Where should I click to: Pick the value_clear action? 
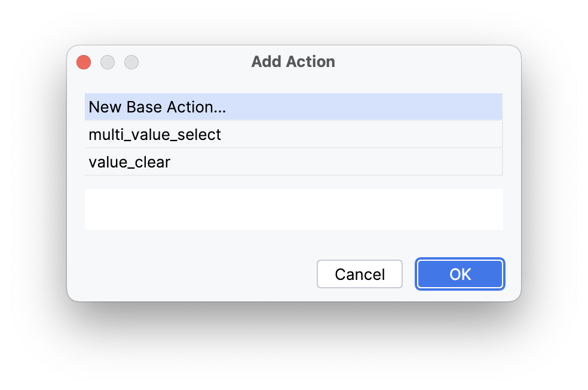pos(130,162)
